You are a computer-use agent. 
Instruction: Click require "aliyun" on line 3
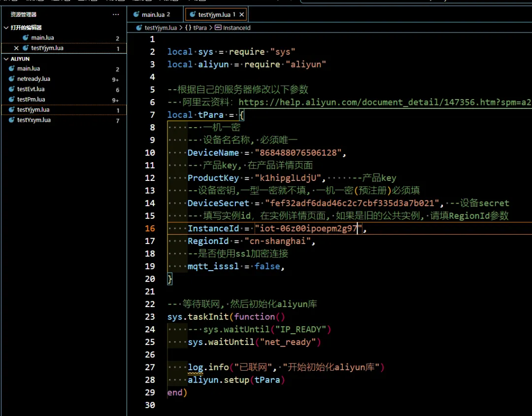285,65
